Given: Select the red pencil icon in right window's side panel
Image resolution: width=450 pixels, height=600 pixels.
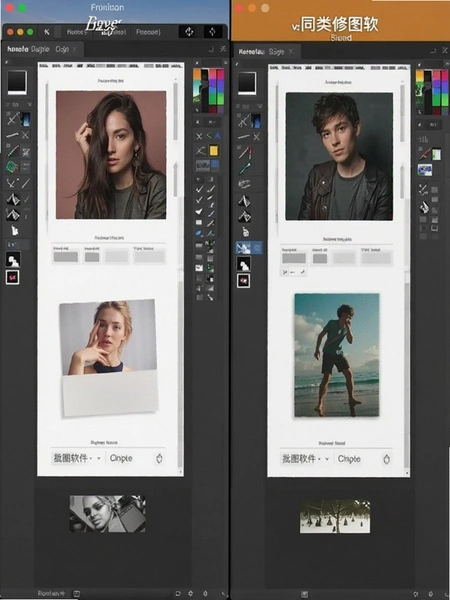Looking at the screenshot, I should point(424,154).
